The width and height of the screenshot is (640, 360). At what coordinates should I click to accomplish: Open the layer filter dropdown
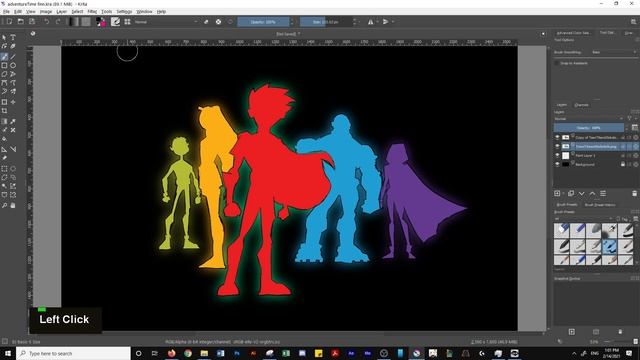631,118
